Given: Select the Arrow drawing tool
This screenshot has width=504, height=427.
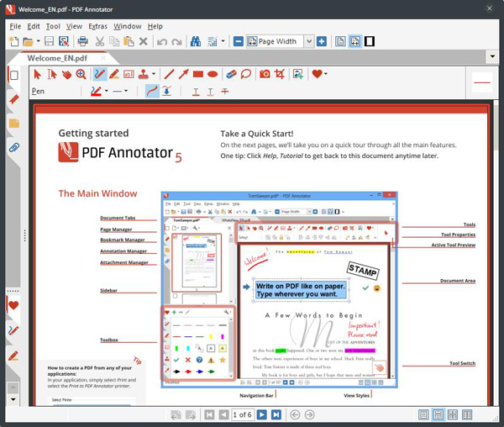Looking at the screenshot, I should pyautogui.click(x=183, y=74).
